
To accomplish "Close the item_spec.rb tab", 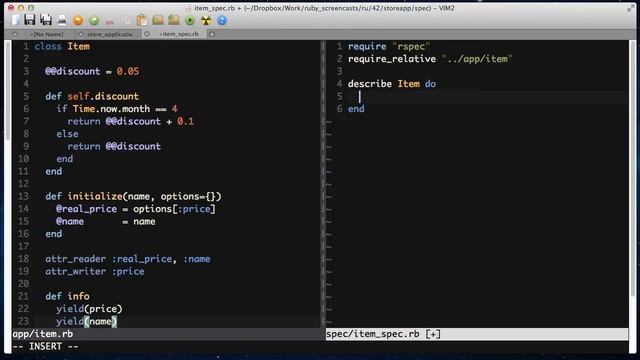I will pos(147,34).
